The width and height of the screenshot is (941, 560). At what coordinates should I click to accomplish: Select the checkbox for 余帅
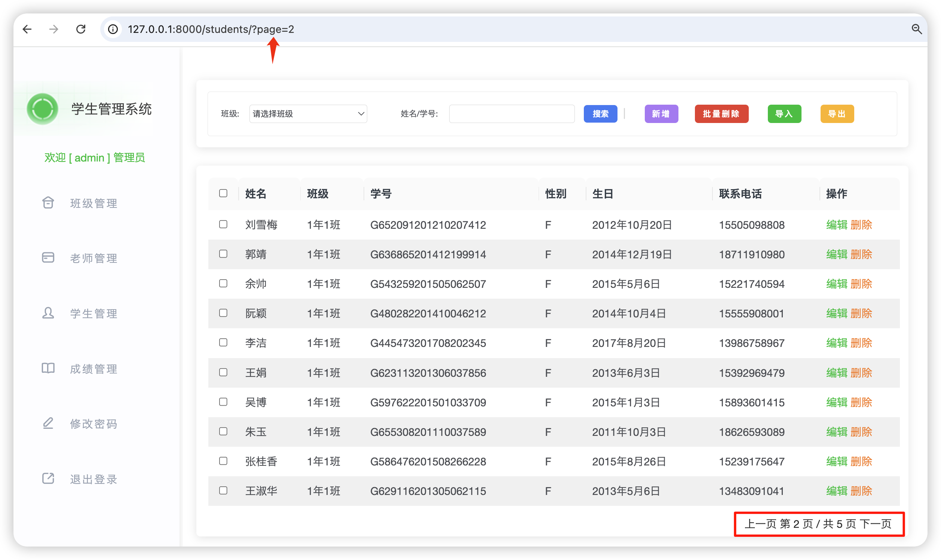tap(223, 283)
